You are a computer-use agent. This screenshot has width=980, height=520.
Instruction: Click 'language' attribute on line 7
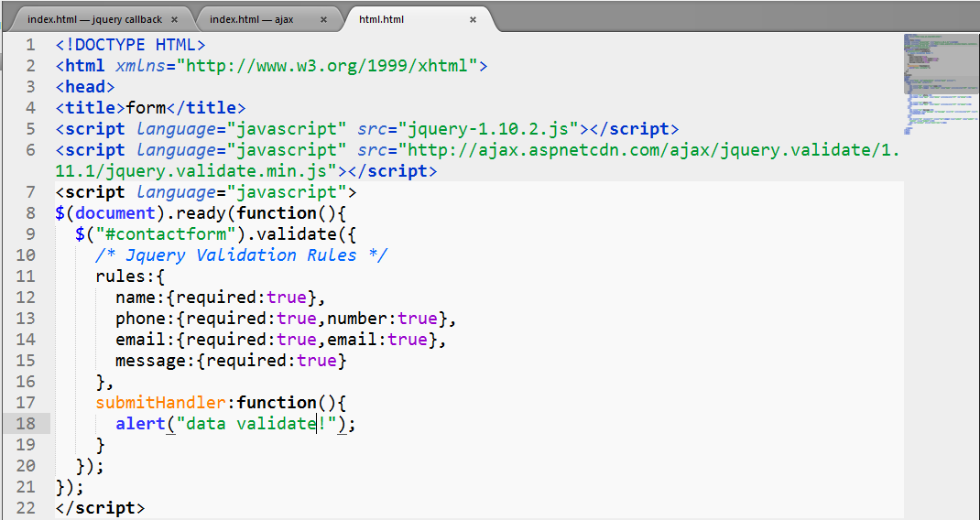click(x=176, y=192)
